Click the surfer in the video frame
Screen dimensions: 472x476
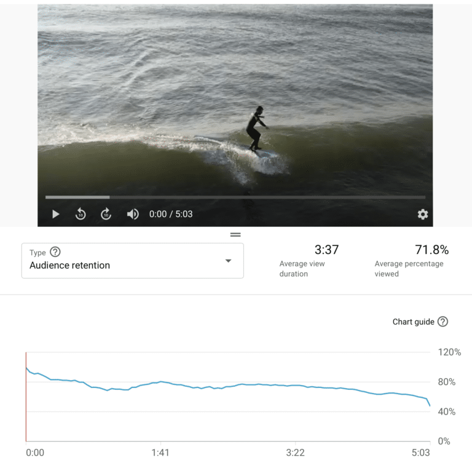[x=257, y=129]
